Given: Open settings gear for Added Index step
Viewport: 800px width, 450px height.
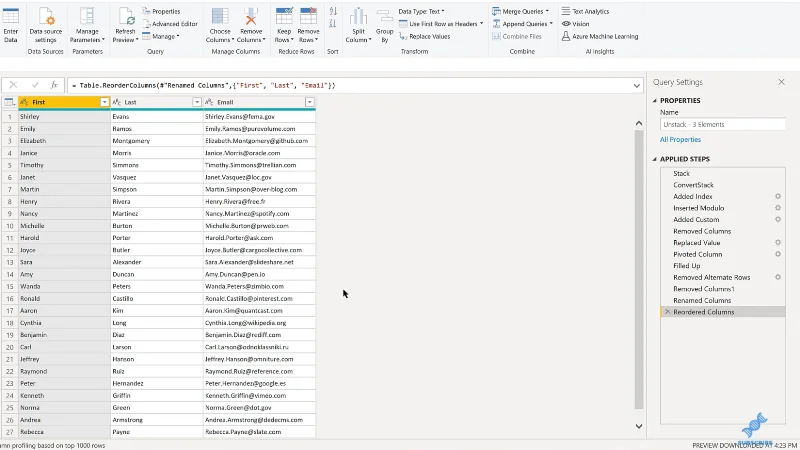Looking at the screenshot, I should tap(778, 196).
